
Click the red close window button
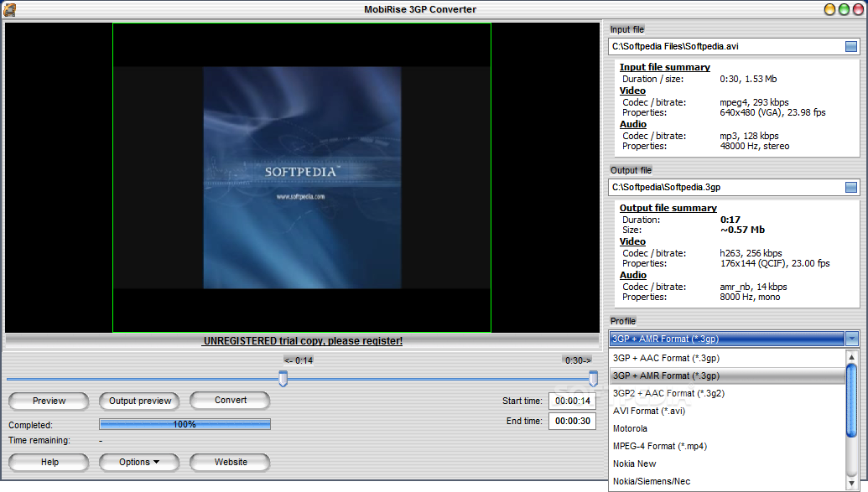coord(857,9)
